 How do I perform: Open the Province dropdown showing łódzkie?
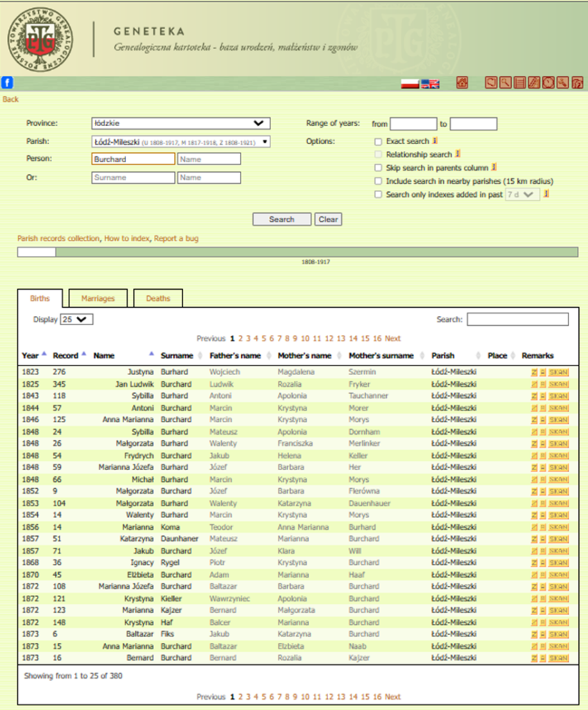181,123
